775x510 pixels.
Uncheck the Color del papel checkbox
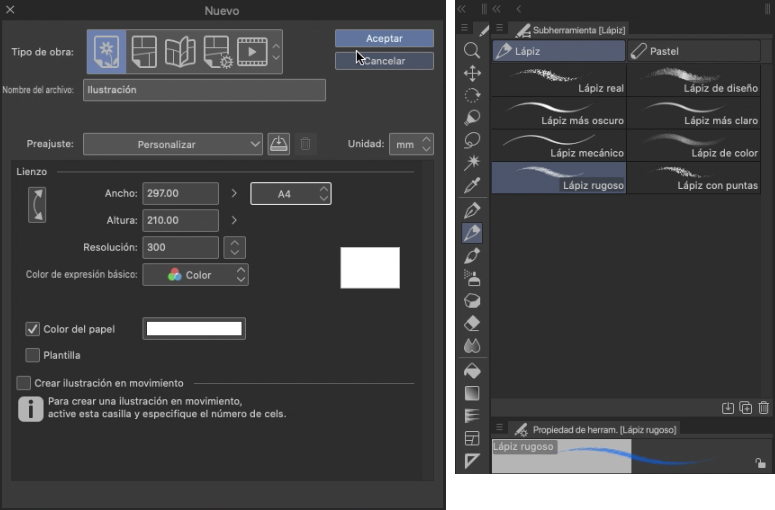click(x=33, y=329)
